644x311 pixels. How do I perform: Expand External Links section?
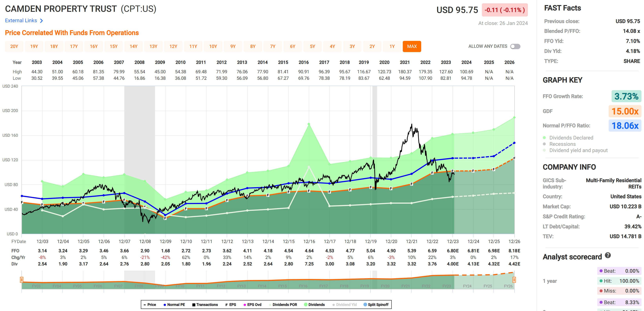pos(21,21)
